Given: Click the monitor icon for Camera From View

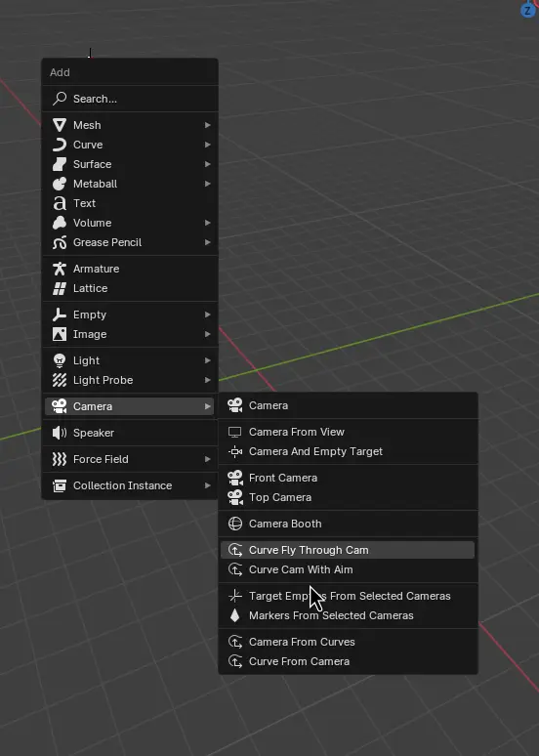Looking at the screenshot, I should click(234, 432).
